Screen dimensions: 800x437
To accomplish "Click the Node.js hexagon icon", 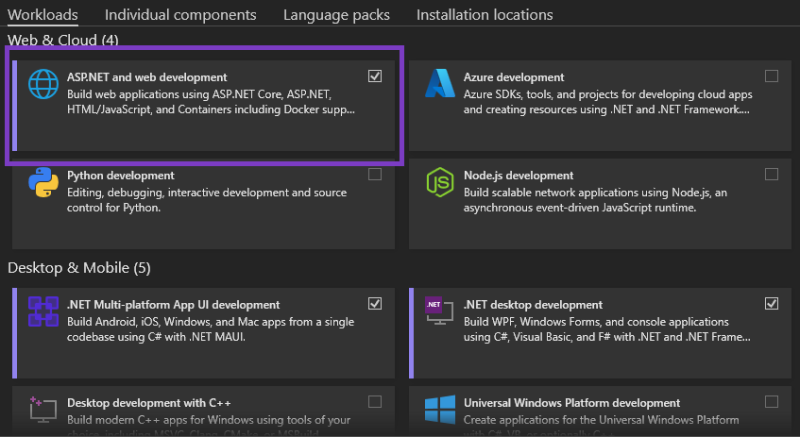I will [x=440, y=182].
